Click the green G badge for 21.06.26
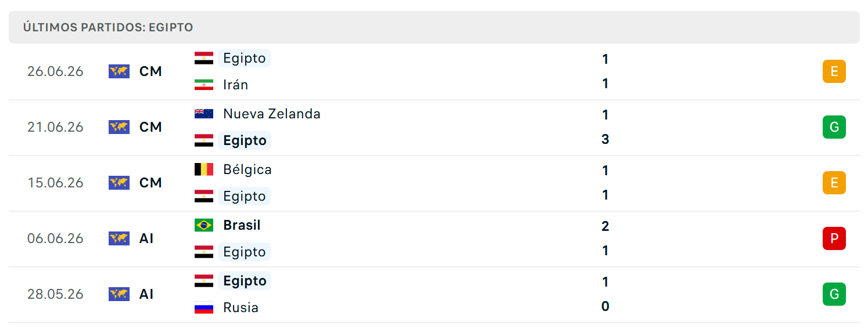This screenshot has height=333, width=868. [834, 127]
